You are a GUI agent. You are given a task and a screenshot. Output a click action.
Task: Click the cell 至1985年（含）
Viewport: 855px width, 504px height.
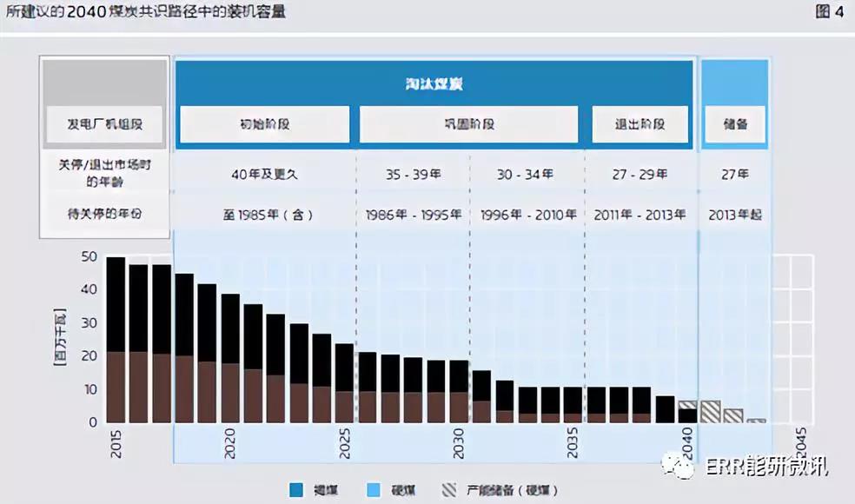tap(268, 215)
